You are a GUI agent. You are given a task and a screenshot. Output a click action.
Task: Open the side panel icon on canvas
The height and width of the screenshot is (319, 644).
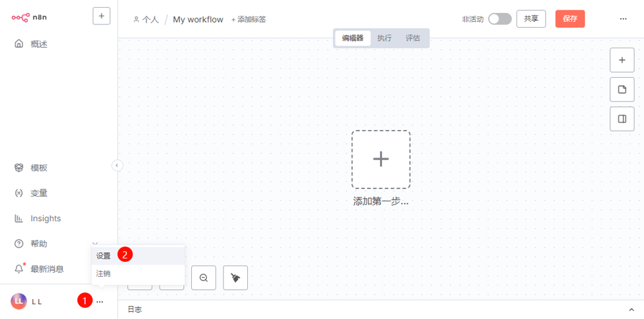[621, 119]
